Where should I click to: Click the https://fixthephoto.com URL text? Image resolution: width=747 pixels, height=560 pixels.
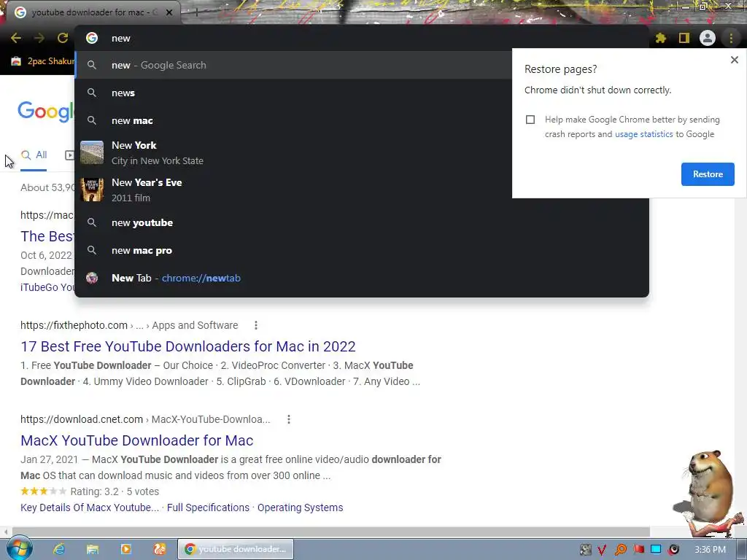[x=74, y=325]
